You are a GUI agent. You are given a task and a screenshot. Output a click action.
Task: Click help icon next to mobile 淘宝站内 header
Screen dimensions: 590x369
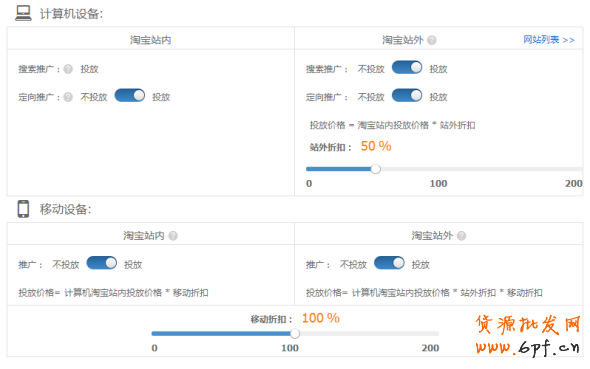[173, 236]
